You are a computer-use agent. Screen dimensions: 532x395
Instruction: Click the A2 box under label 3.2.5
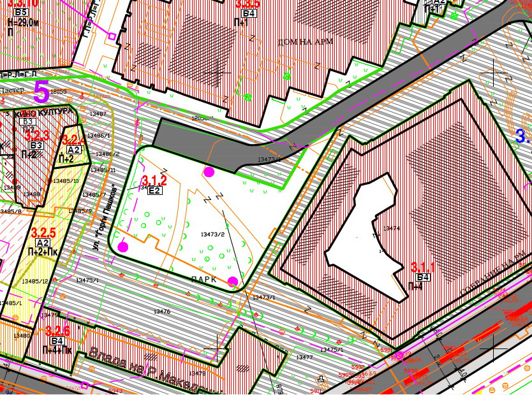[x=43, y=243]
